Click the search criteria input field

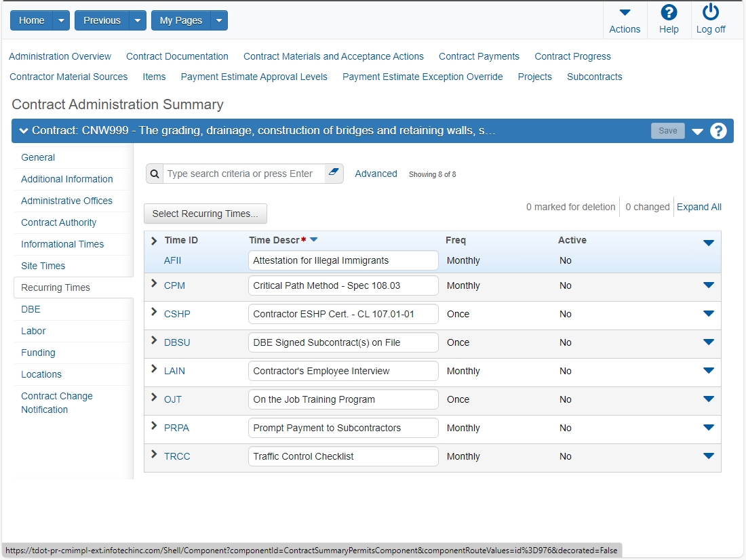pos(244,174)
